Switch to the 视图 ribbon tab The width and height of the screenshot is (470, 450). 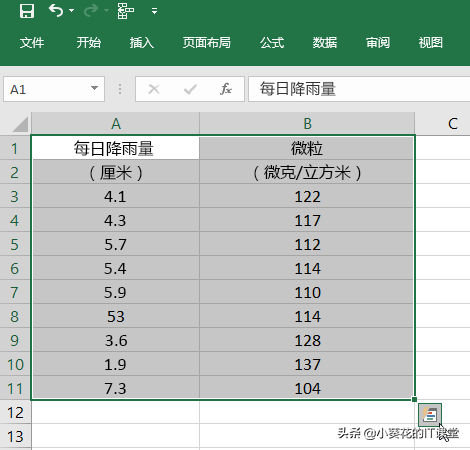coord(431,43)
